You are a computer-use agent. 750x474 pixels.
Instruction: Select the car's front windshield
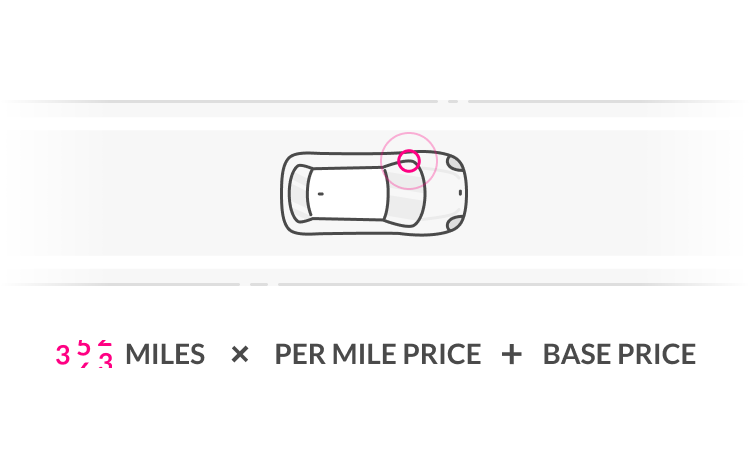(x=406, y=193)
